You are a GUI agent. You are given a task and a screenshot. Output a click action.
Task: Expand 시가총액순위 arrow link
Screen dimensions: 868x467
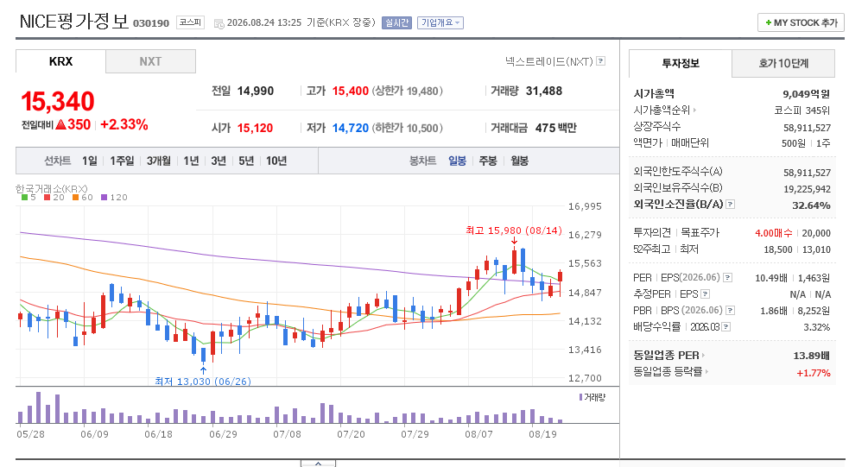click(x=694, y=110)
